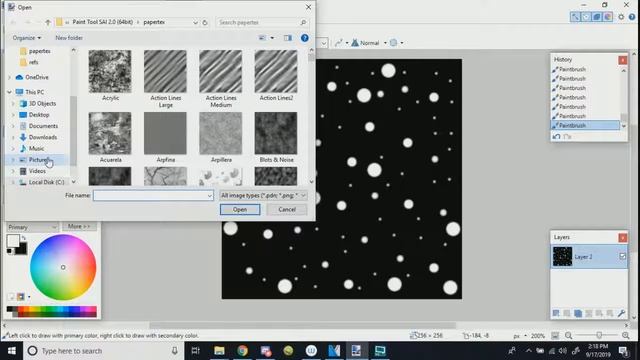The height and width of the screenshot is (360, 640).
Task: Swap primary and secondary colors icon
Action: pos(24,238)
